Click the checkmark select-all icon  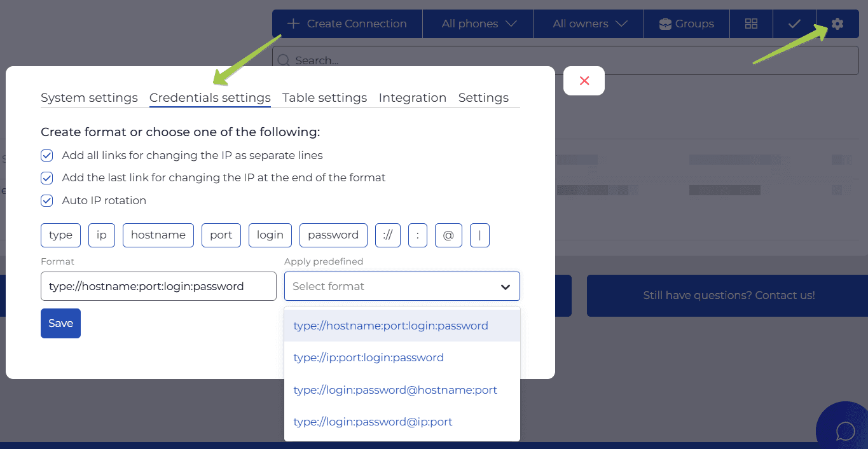[x=794, y=24]
